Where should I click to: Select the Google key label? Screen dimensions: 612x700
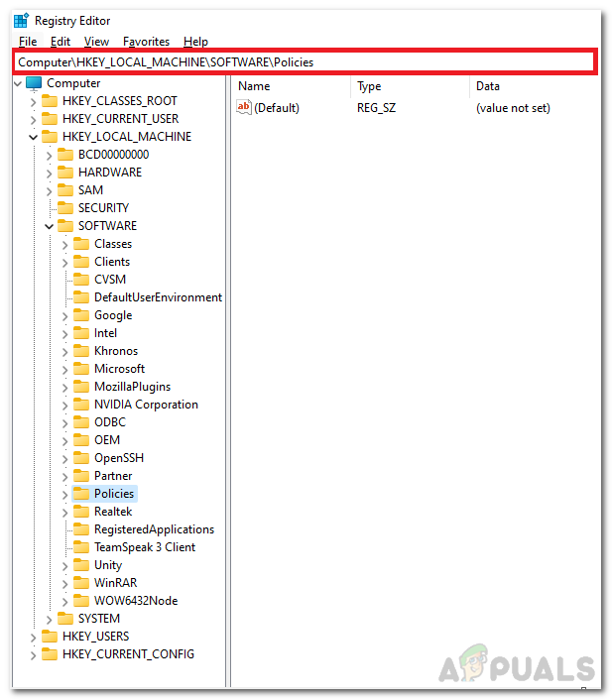coord(113,315)
